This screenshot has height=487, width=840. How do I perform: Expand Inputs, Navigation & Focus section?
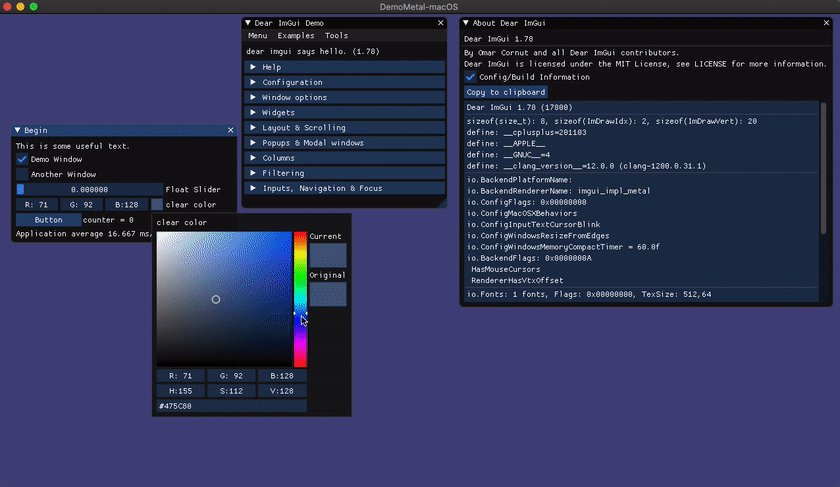[344, 188]
